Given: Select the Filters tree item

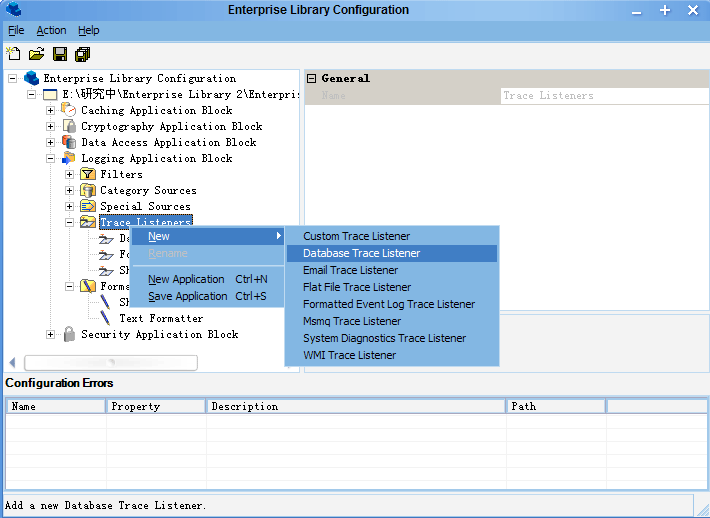Looking at the screenshot, I should [121, 174].
